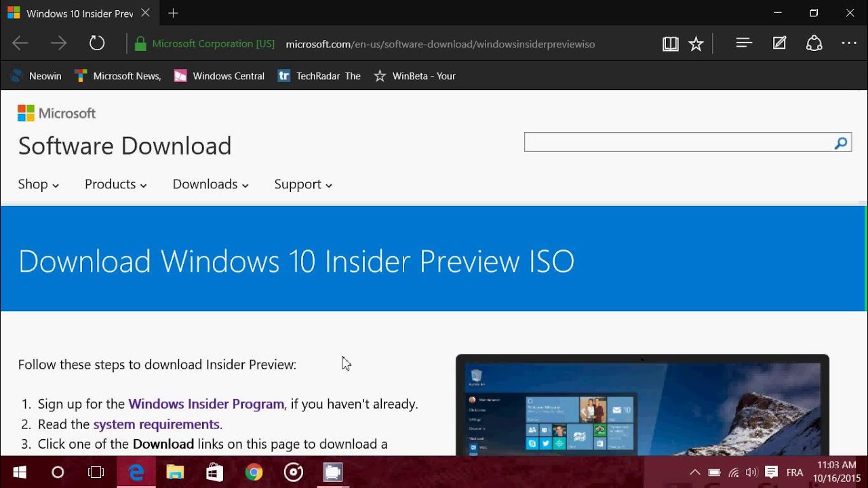
Task: Click "Follow these steps to download Insider Preview:" text
Action: click(157, 365)
